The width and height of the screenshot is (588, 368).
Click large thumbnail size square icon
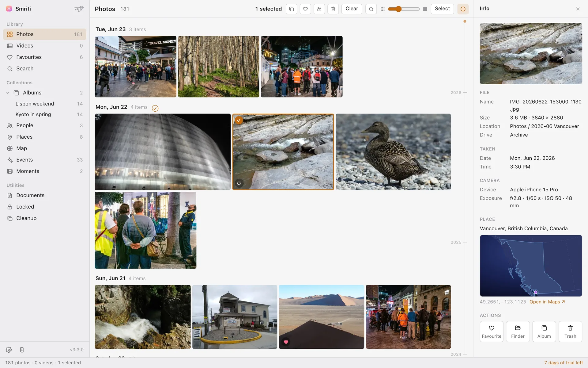point(425,9)
